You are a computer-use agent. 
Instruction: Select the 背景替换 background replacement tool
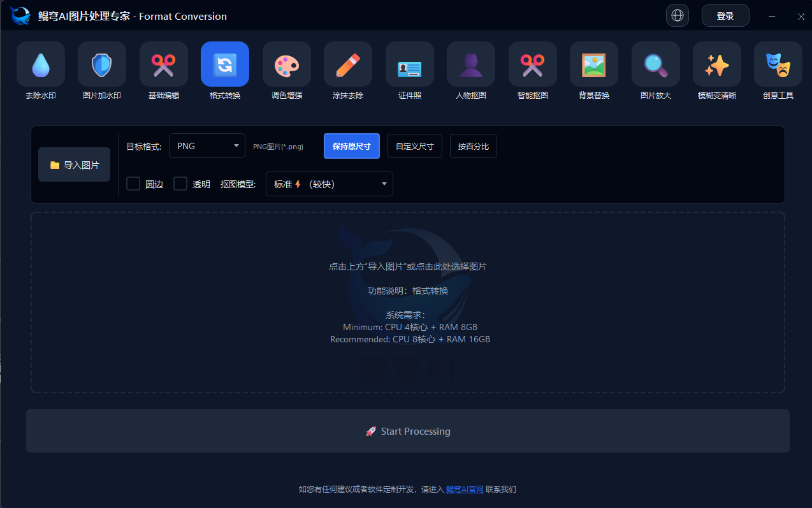point(593,70)
